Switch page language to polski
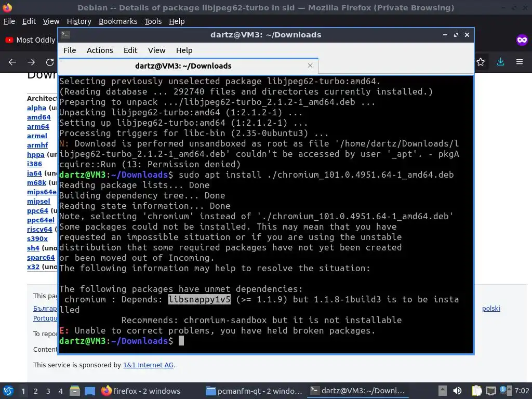The height and width of the screenshot is (399, 532). tap(491, 309)
